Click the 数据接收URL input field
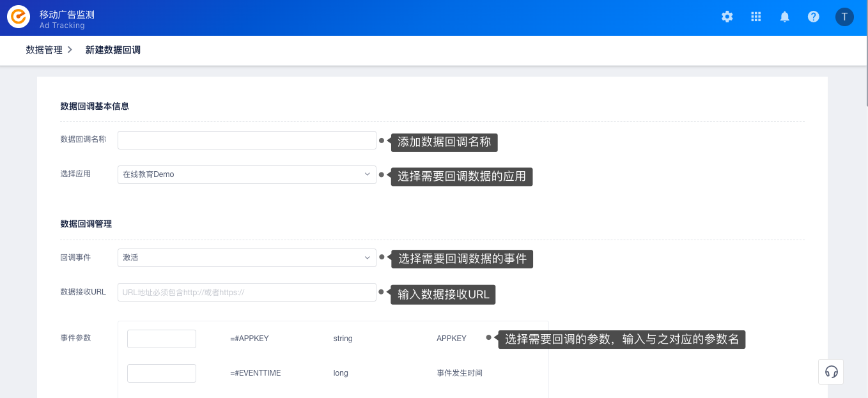Screen dimensions: 868x398 247,292
